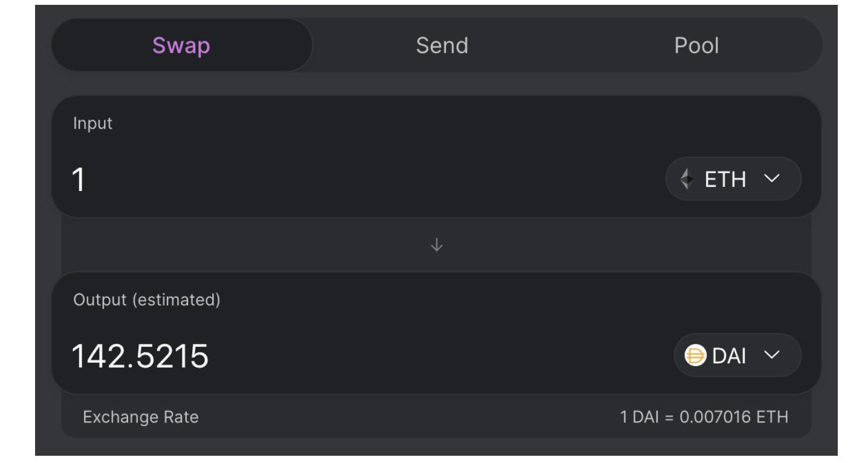Viewport: 868px width, 463px height.
Task: Expand the chevron beside DAI
Action: click(x=772, y=355)
